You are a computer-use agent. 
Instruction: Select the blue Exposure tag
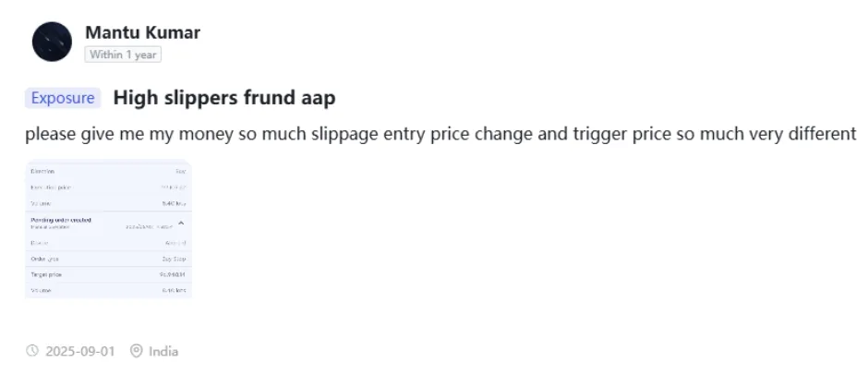tap(63, 98)
